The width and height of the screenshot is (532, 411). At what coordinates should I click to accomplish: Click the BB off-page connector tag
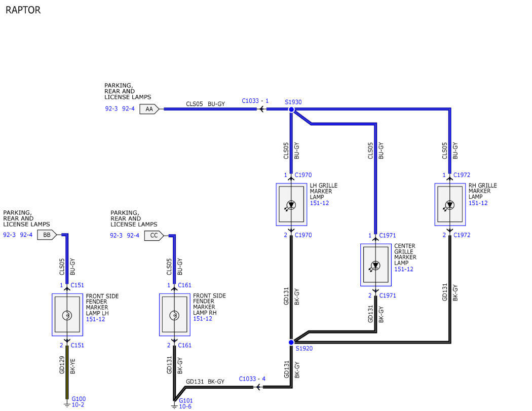(x=47, y=235)
